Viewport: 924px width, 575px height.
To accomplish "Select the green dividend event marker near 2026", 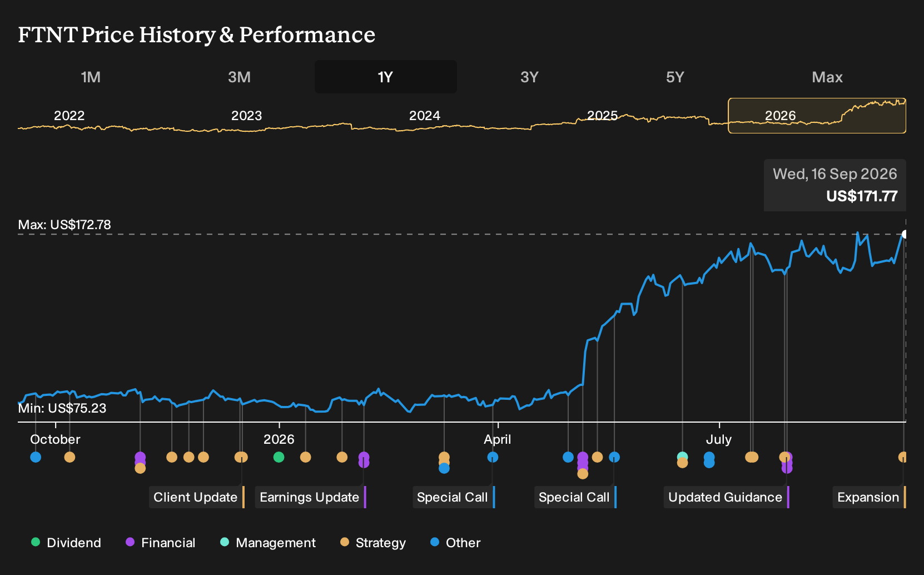I will coord(279,457).
